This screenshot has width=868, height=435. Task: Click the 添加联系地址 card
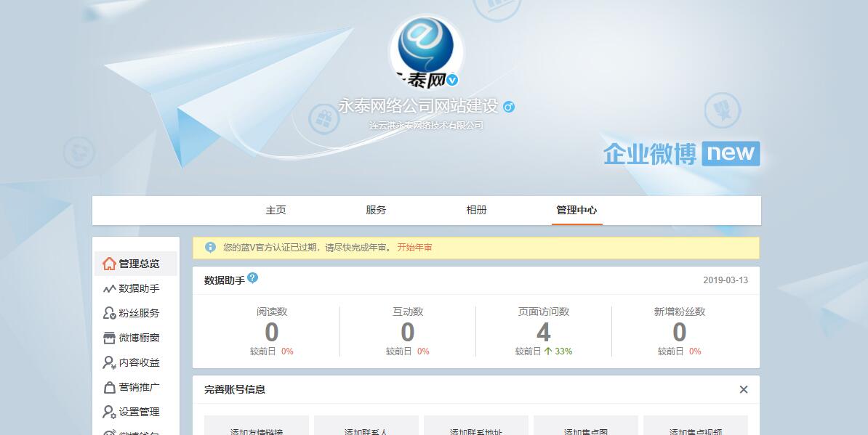(x=476, y=425)
